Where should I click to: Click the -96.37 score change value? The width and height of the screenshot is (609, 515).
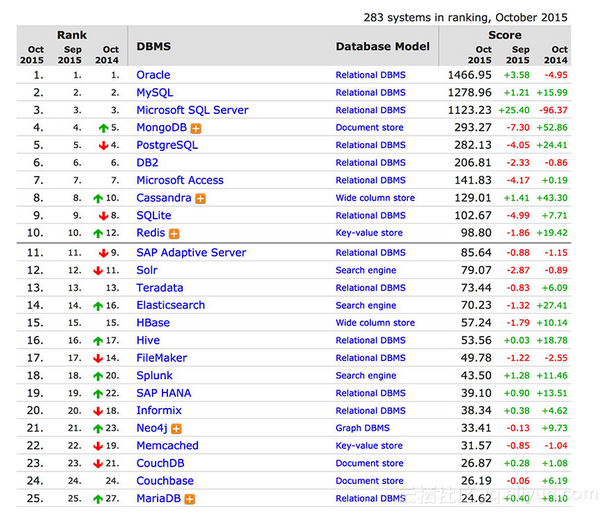pos(553,110)
